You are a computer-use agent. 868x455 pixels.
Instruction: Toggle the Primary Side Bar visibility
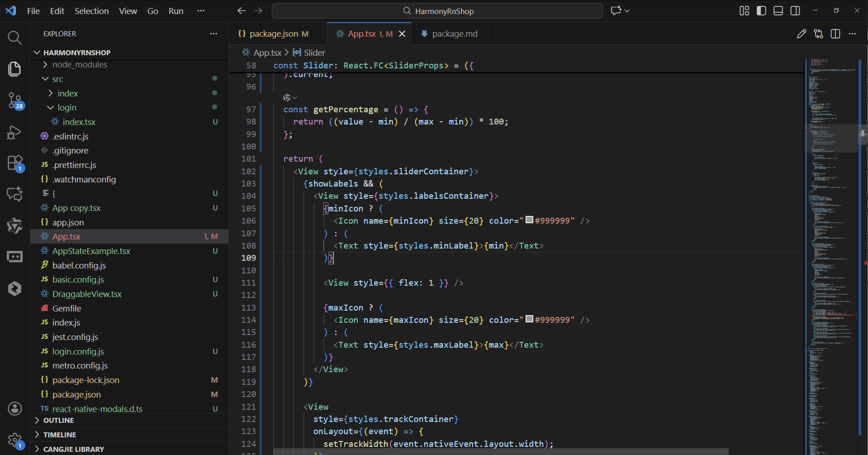point(761,11)
